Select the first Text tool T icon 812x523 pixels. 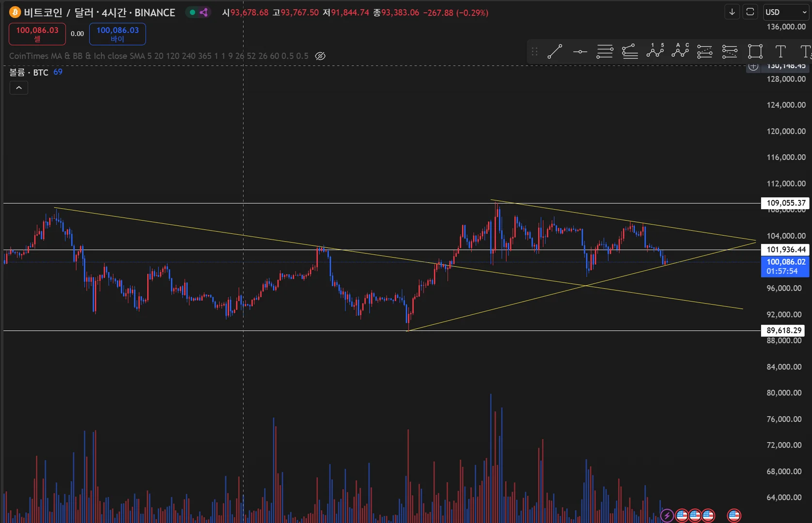click(x=781, y=51)
